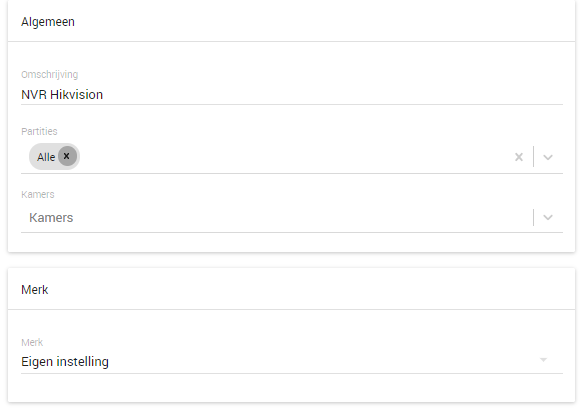This screenshot has height=409, width=582.
Task: Click blank space in Merk card
Action: 291,388
